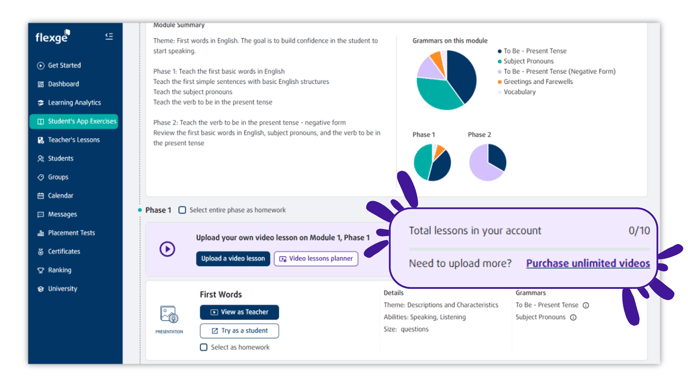Click View as Teacher button
Screen dimensions: 688x387
(239, 312)
